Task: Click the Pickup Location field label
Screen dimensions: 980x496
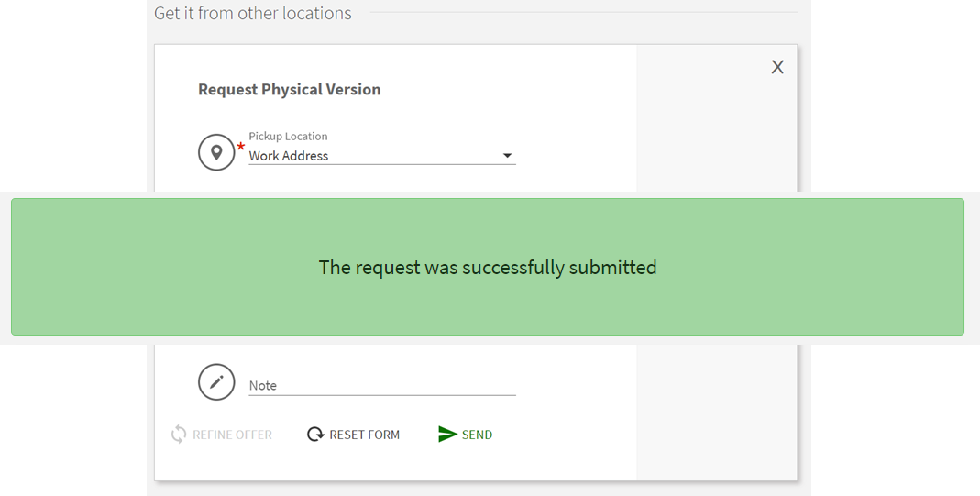Action: (x=288, y=136)
